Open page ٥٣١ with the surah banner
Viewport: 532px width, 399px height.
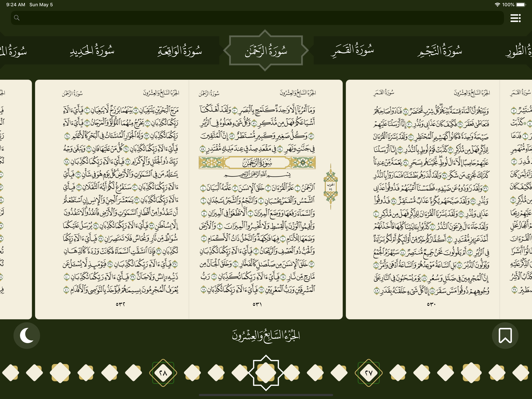tap(266, 199)
